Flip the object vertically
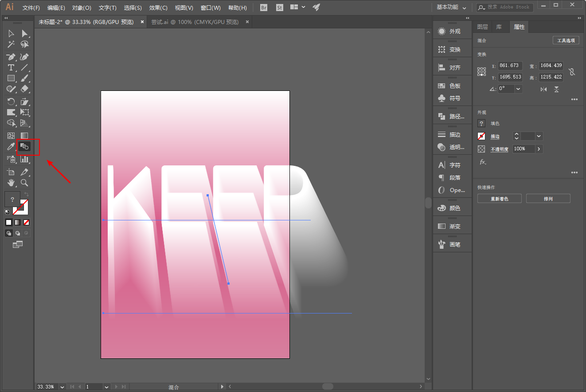586x392 pixels. coord(556,89)
